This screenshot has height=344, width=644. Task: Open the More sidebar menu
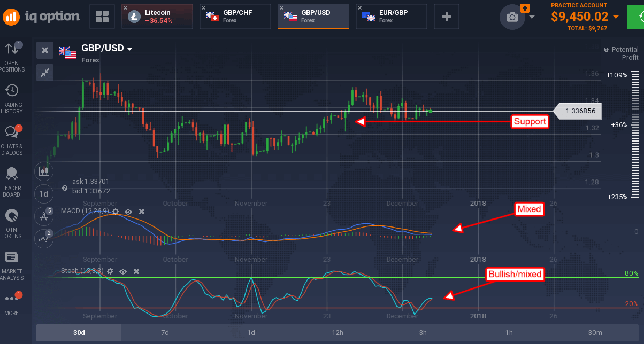pos(12,303)
